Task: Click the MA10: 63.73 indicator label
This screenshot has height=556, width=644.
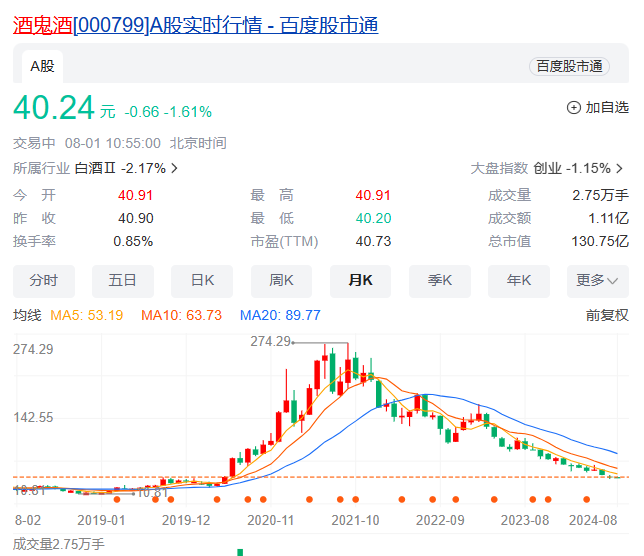Action: point(182,315)
